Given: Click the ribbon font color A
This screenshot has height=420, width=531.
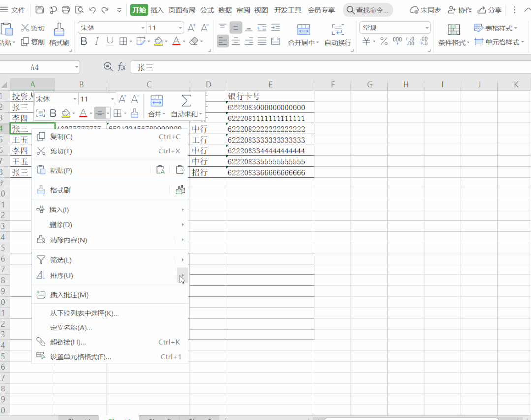Looking at the screenshot, I should point(176,42).
